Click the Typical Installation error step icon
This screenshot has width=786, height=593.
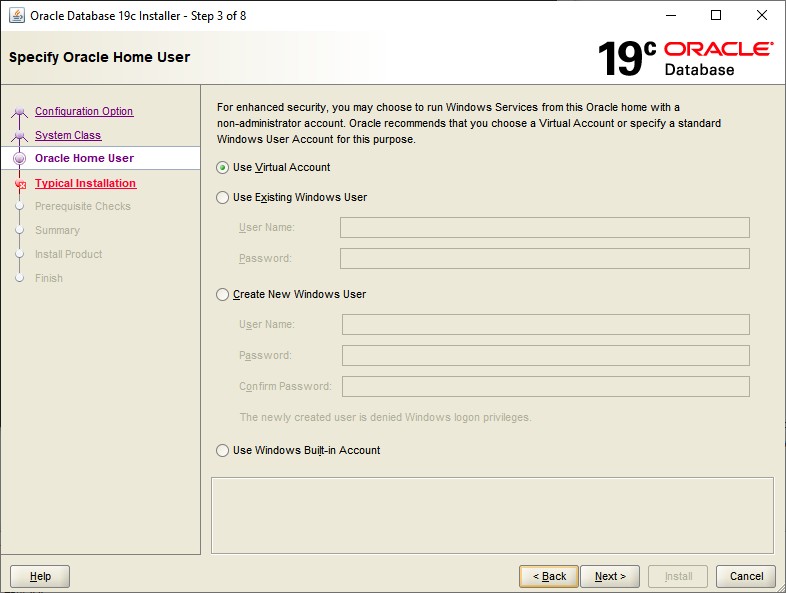(20, 184)
